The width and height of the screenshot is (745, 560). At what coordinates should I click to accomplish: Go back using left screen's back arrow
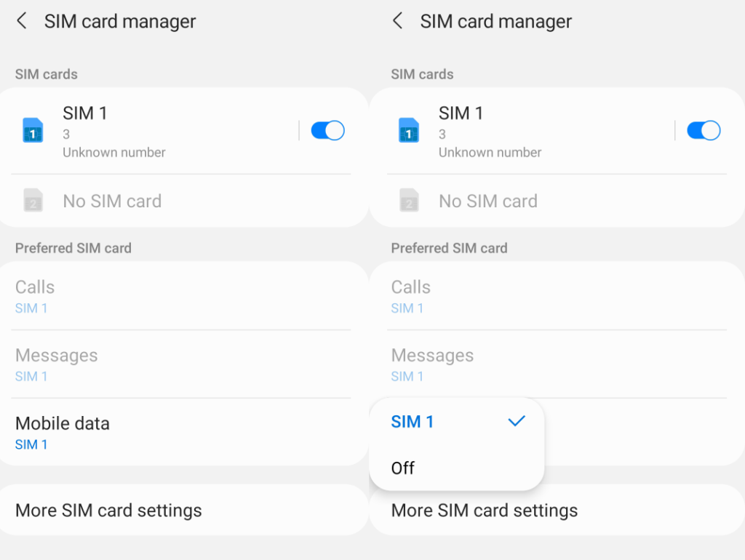point(21,21)
